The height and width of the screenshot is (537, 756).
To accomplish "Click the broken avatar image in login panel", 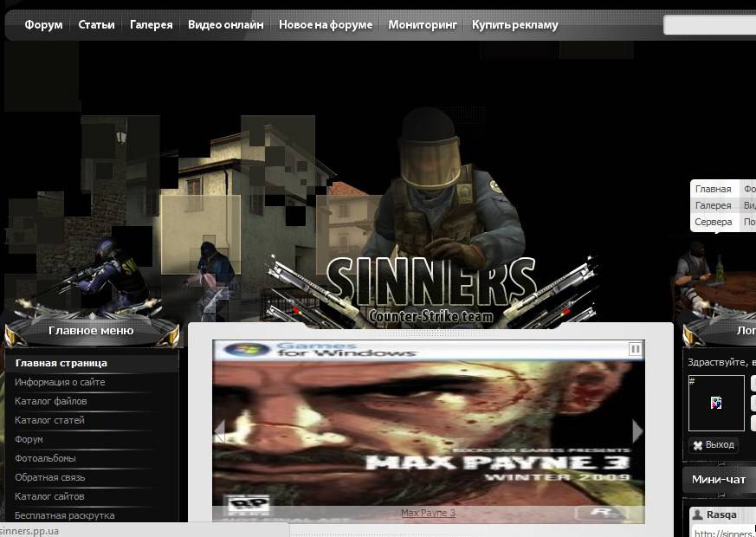I will [x=715, y=403].
